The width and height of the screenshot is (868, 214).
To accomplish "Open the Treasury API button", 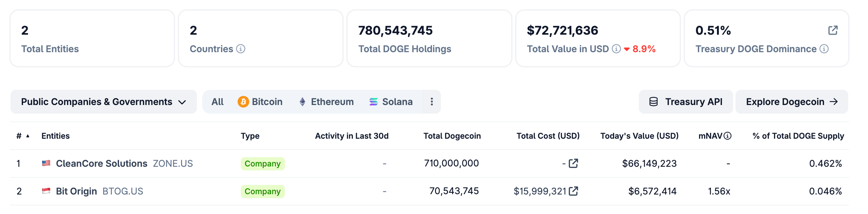I will click(x=686, y=102).
